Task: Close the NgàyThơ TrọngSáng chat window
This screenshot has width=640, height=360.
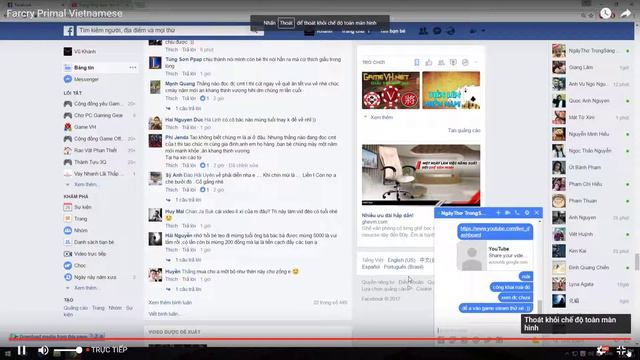Action: point(537,213)
